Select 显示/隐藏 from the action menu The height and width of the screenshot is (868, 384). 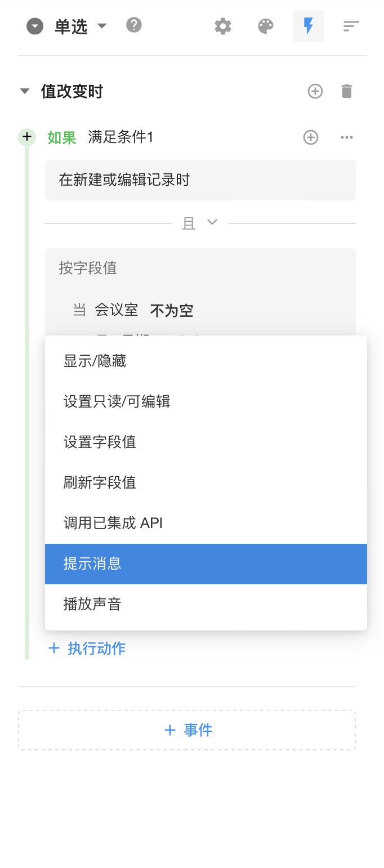point(95,361)
